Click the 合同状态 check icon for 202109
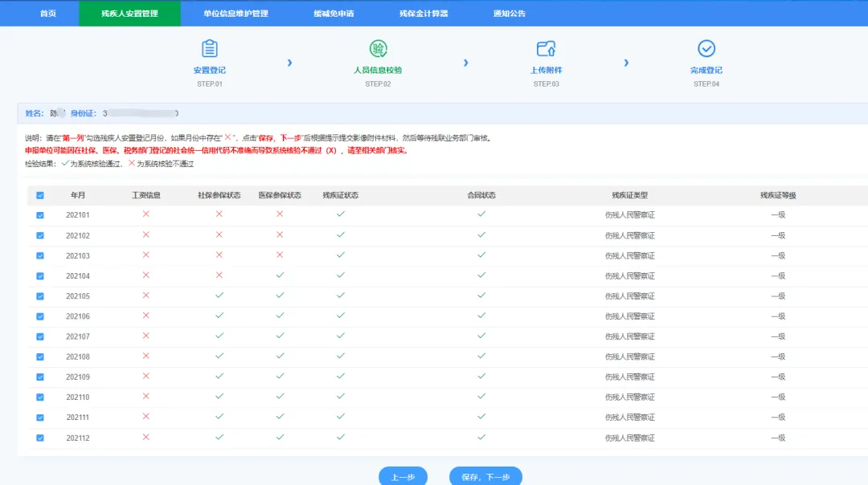The width and height of the screenshot is (868, 485). pos(481,376)
